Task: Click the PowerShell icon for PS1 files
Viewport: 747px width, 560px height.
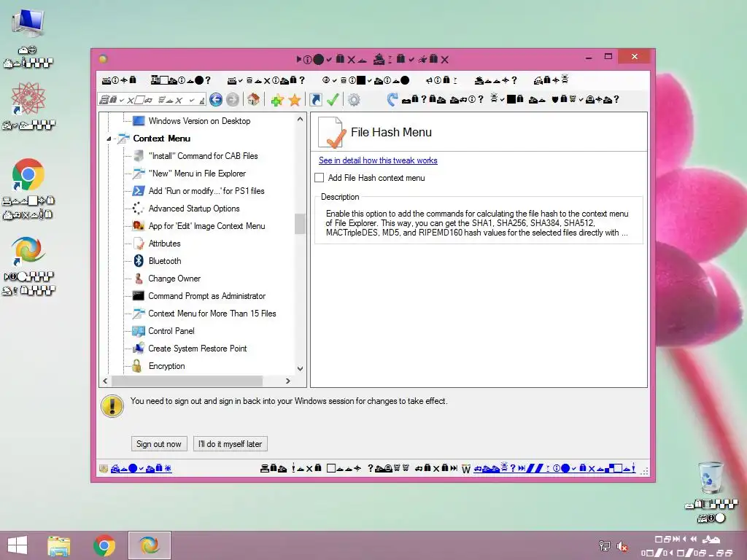Action: click(138, 191)
